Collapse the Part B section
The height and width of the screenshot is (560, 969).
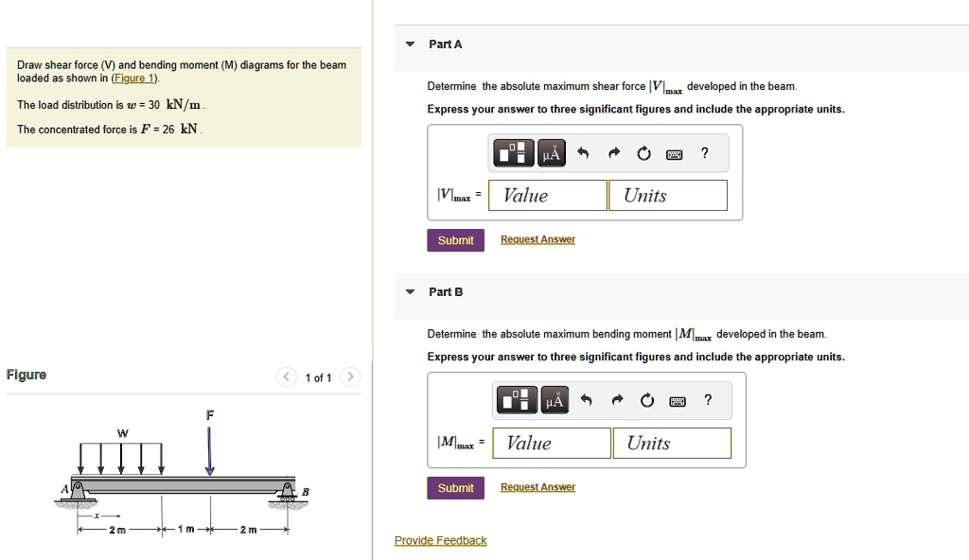tap(409, 291)
